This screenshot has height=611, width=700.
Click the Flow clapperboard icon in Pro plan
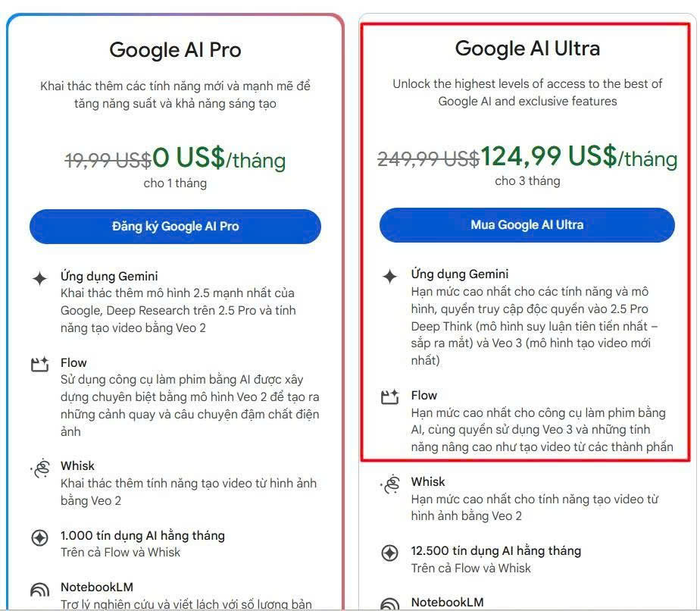39,365
